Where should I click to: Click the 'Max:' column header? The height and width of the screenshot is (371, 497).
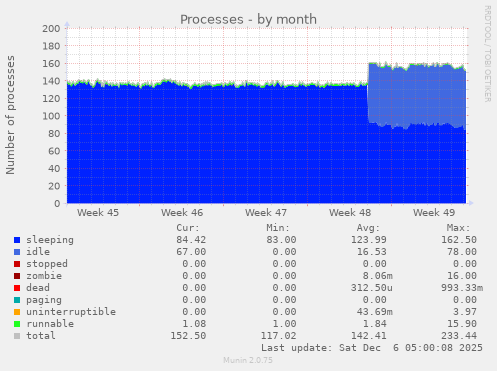point(458,228)
